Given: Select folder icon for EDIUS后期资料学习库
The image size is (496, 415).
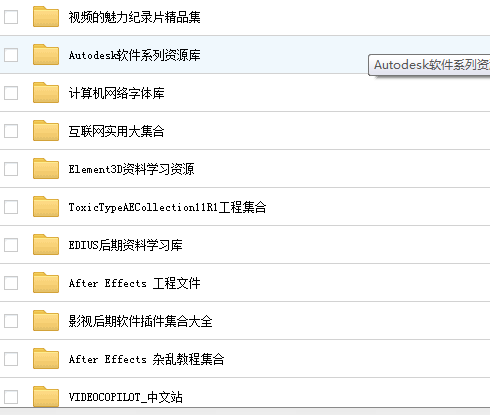Looking at the screenshot, I should 46,244.
